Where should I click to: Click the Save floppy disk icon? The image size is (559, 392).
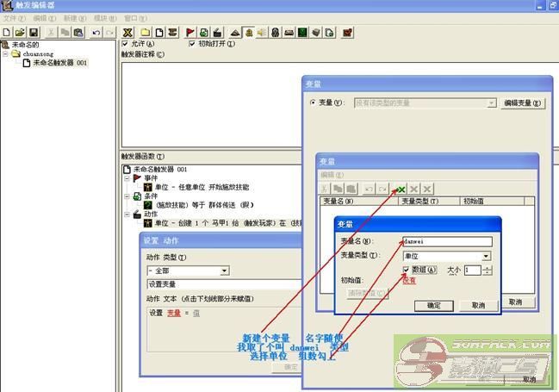tap(33, 32)
